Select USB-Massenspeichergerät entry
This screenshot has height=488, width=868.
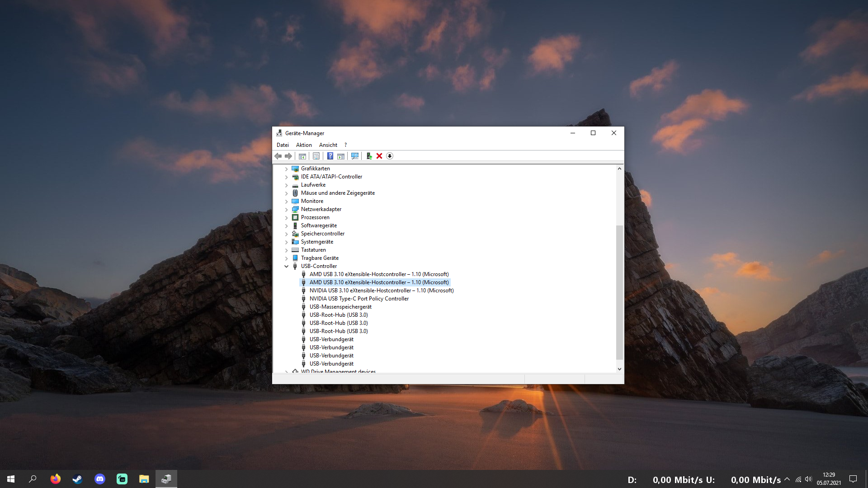[340, 307]
